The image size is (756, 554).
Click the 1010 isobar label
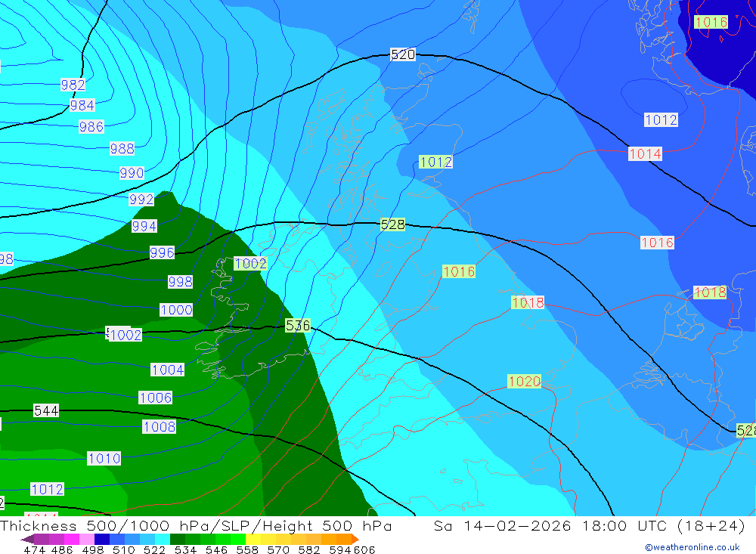[104, 459]
